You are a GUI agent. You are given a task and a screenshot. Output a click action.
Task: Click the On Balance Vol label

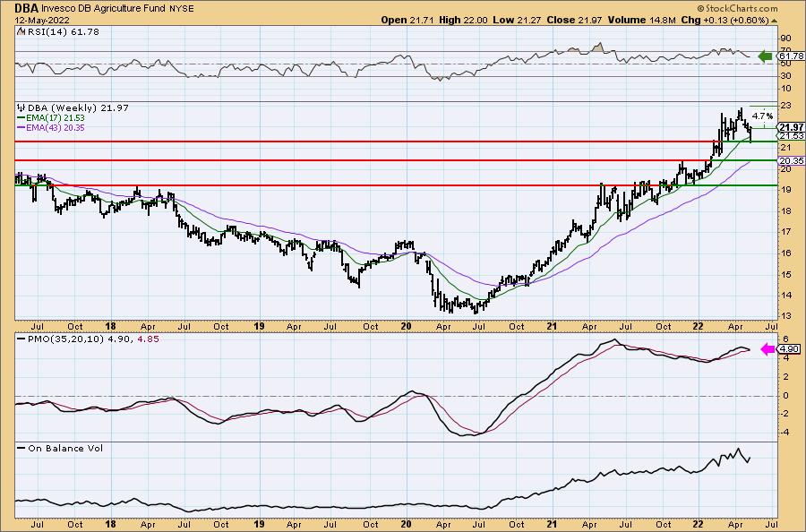tap(65, 448)
